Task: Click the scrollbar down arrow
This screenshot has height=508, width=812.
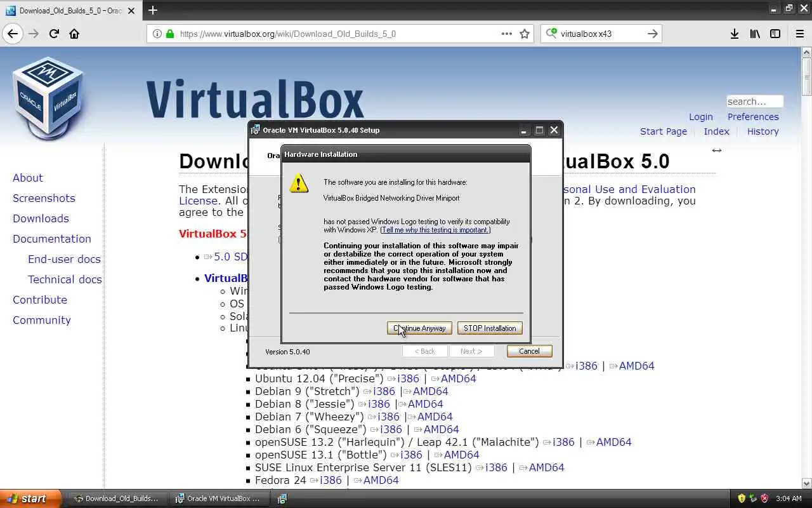Action: tap(806, 484)
